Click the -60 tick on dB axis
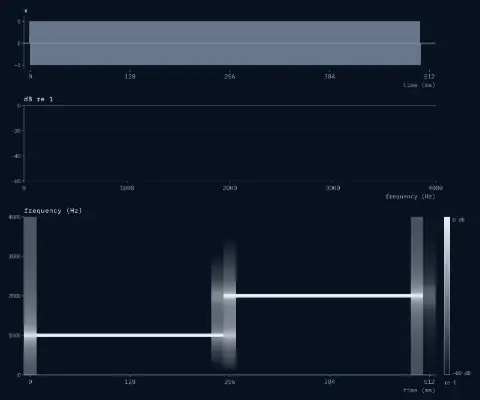Image resolution: width=480 pixels, height=400 pixels. coord(17,181)
